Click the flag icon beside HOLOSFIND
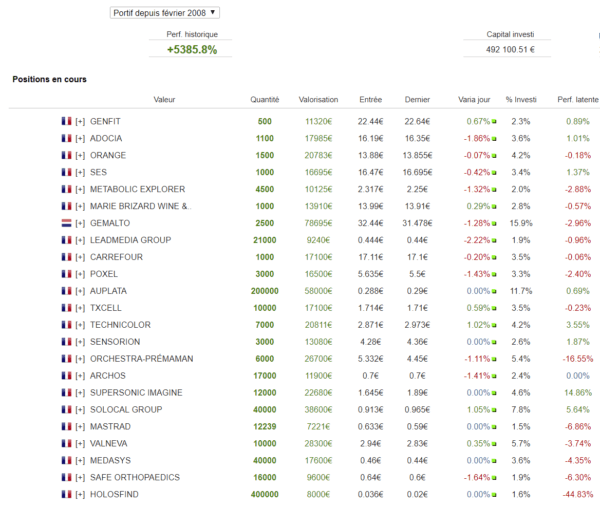This screenshot has height=506, width=600. [x=66, y=494]
